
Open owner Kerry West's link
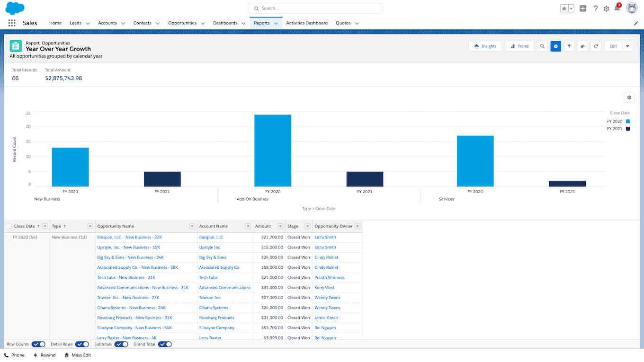tap(324, 287)
